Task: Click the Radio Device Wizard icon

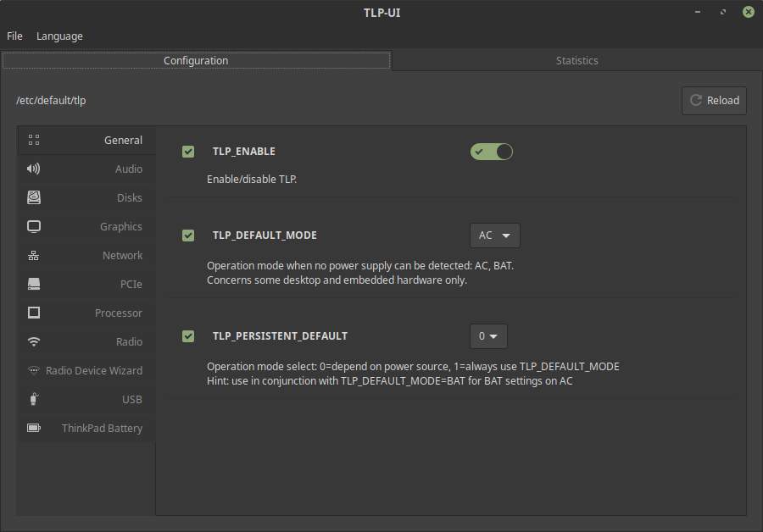Action: tap(34, 370)
